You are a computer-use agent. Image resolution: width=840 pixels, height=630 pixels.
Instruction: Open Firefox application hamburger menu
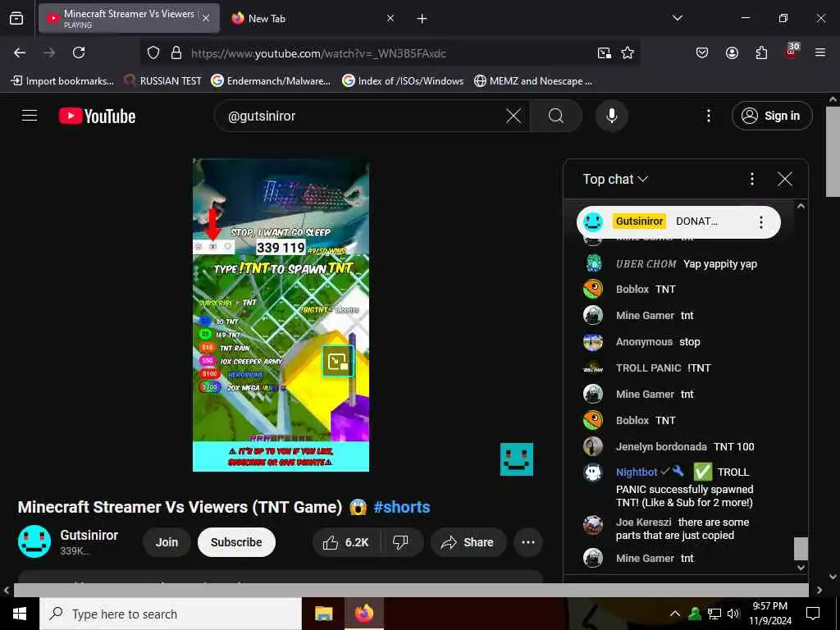coord(819,52)
